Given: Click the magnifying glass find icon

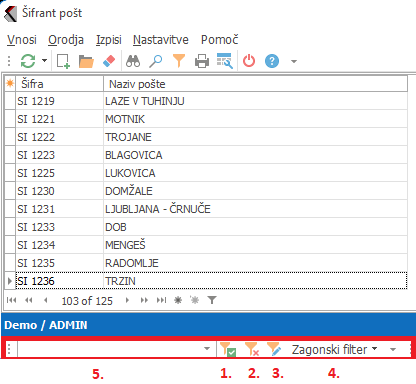Looking at the screenshot, I should (x=155, y=61).
